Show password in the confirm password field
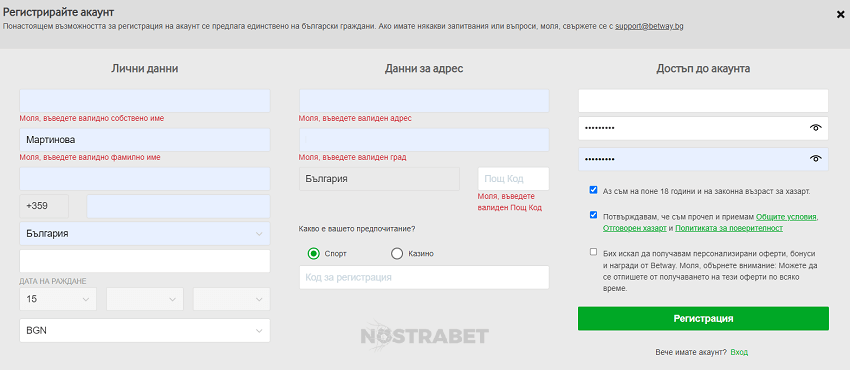Image resolution: width=850 pixels, height=370 pixels. point(815,159)
